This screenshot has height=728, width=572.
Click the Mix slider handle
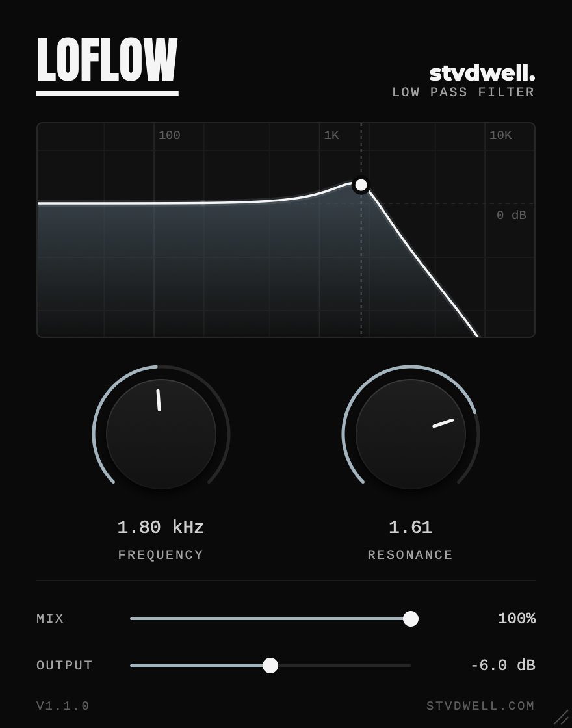pos(410,619)
